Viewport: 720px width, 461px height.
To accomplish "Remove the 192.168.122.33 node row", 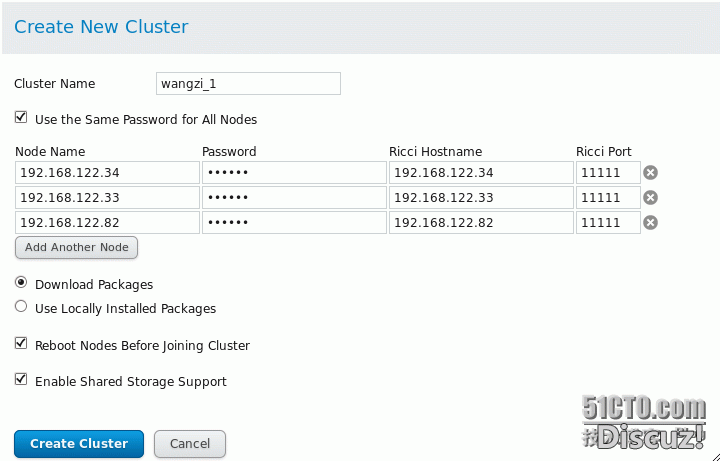I will pos(650,198).
